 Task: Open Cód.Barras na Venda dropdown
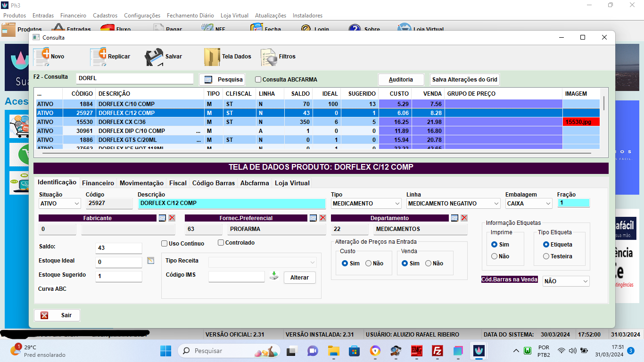point(566,281)
